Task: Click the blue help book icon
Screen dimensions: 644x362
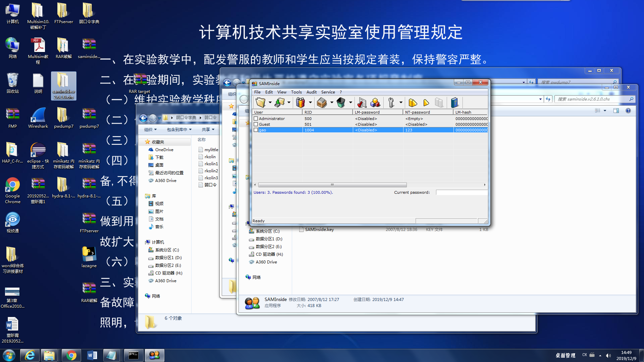Action: (454, 103)
